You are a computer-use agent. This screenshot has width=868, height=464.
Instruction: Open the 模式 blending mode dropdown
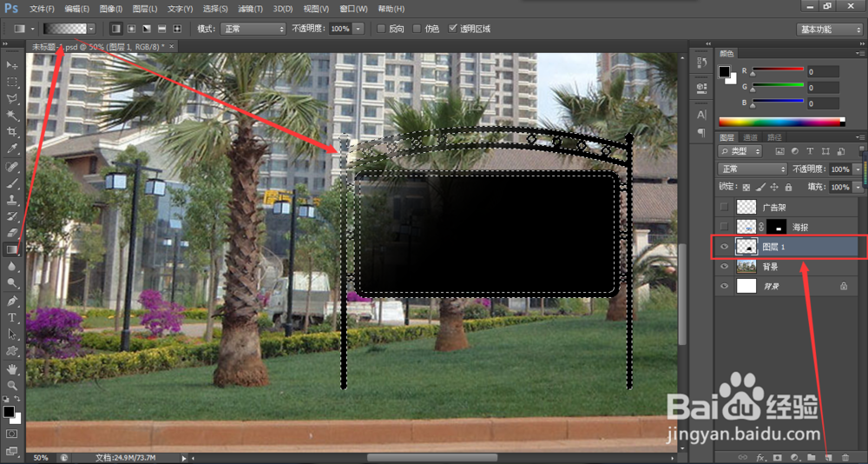pos(253,29)
